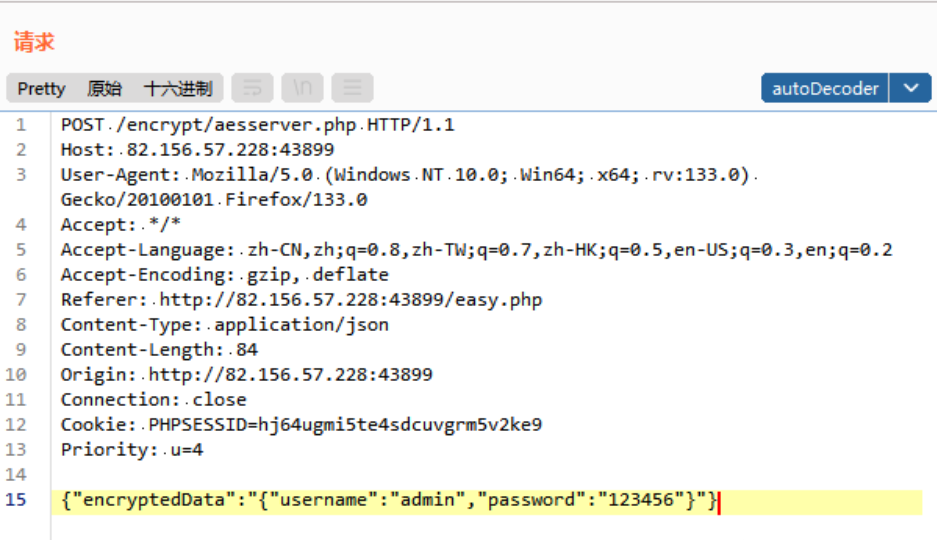Click the Priority u=4 header line

coord(132,449)
